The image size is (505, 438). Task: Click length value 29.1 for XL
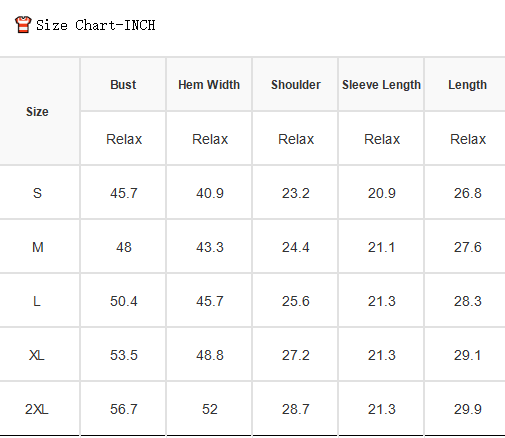[467, 355]
